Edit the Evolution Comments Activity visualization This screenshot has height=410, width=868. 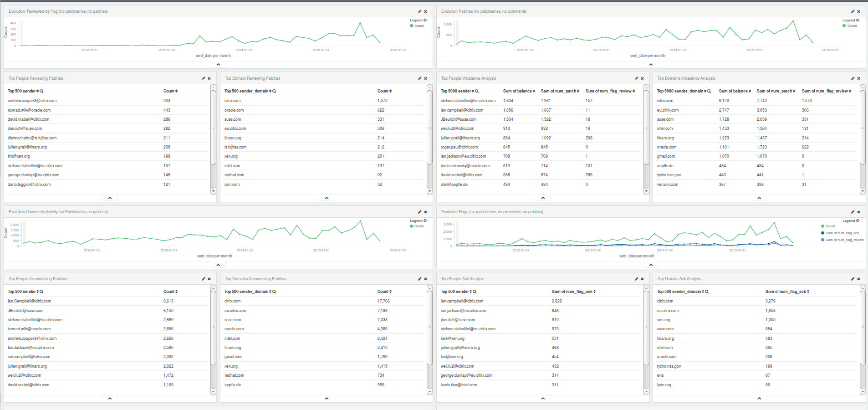tap(419, 212)
